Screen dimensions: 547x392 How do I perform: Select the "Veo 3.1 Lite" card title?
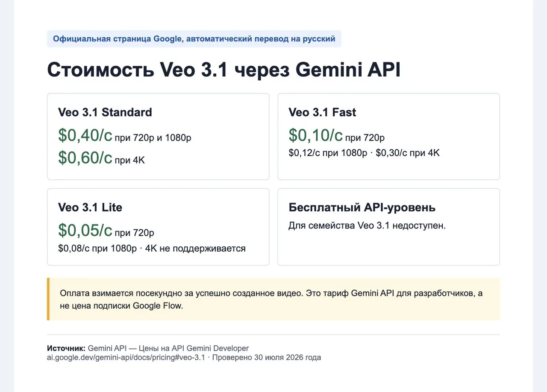point(90,208)
